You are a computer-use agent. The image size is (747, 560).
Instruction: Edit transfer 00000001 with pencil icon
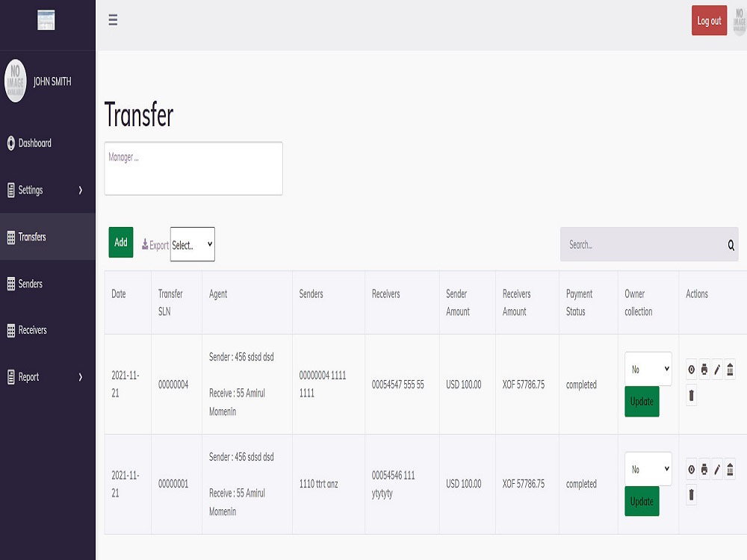click(717, 470)
